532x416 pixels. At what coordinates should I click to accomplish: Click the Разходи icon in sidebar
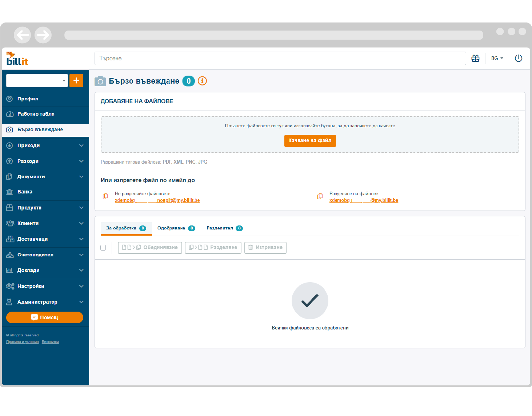(9, 161)
